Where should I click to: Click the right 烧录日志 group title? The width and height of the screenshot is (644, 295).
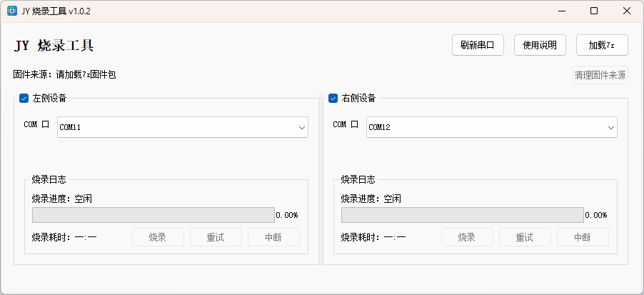[358, 179]
